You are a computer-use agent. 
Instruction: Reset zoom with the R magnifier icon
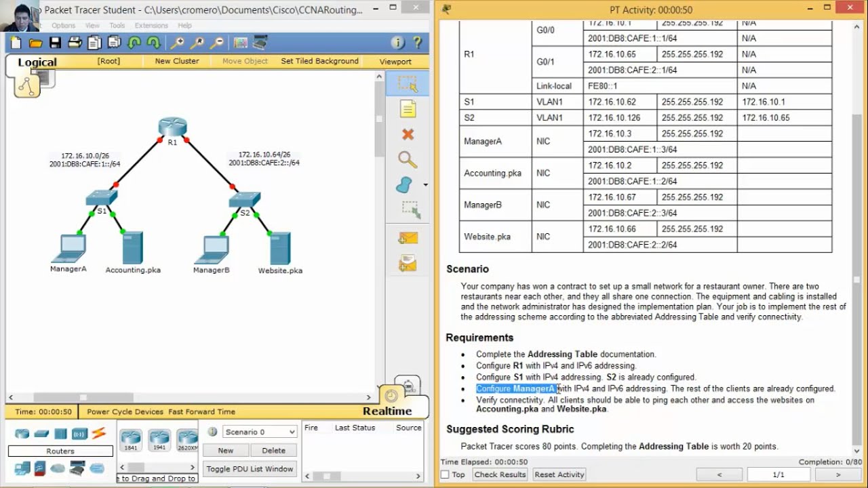point(197,43)
